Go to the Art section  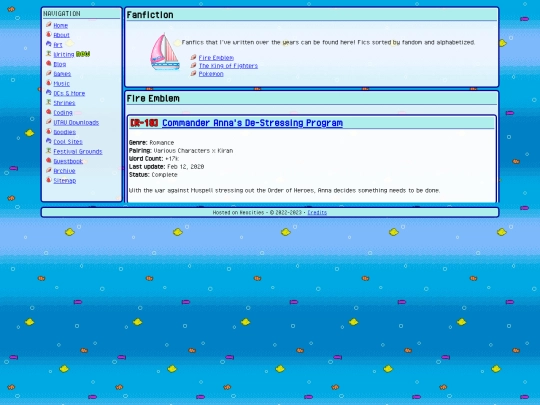tap(58, 45)
